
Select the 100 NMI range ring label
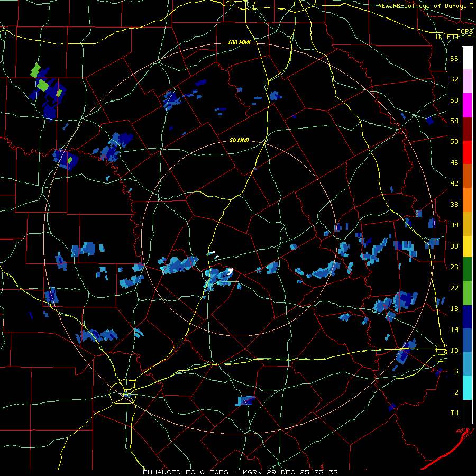239,42
